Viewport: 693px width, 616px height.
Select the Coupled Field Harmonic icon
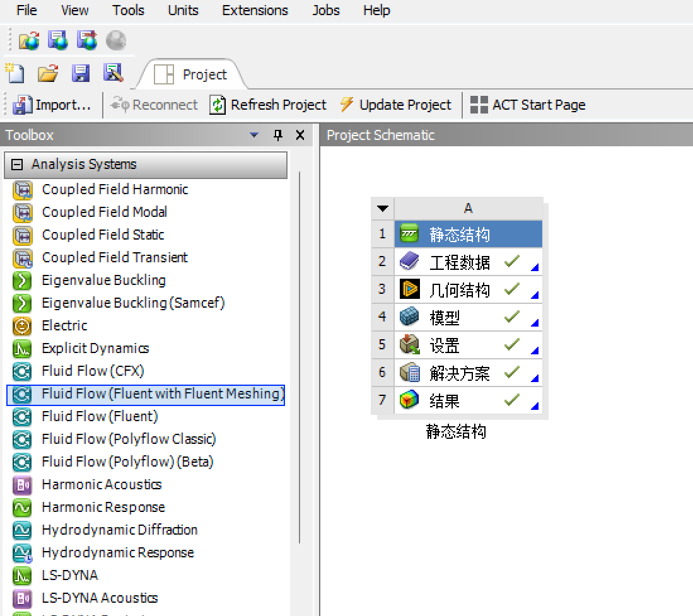pos(22,190)
